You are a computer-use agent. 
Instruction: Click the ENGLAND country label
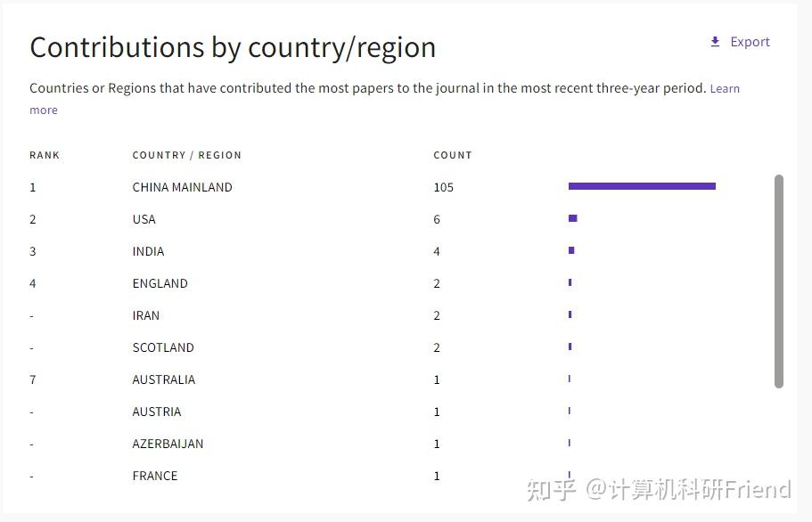(160, 283)
